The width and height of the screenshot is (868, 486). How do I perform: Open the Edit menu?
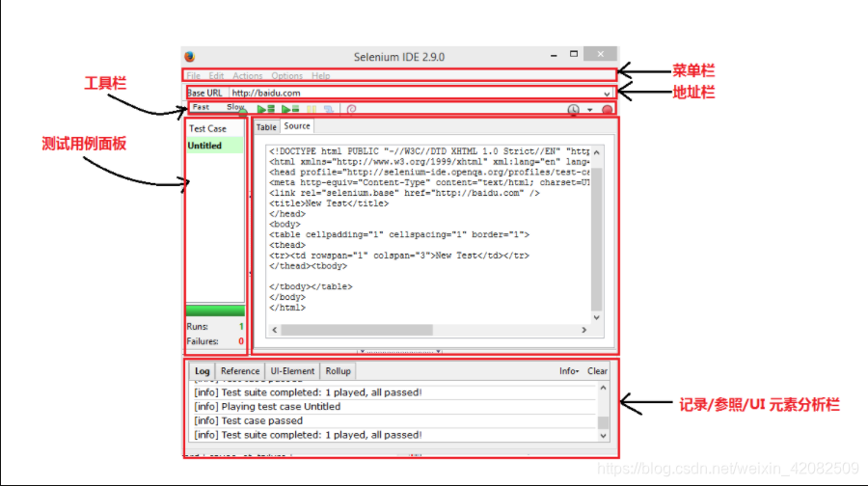pos(216,76)
